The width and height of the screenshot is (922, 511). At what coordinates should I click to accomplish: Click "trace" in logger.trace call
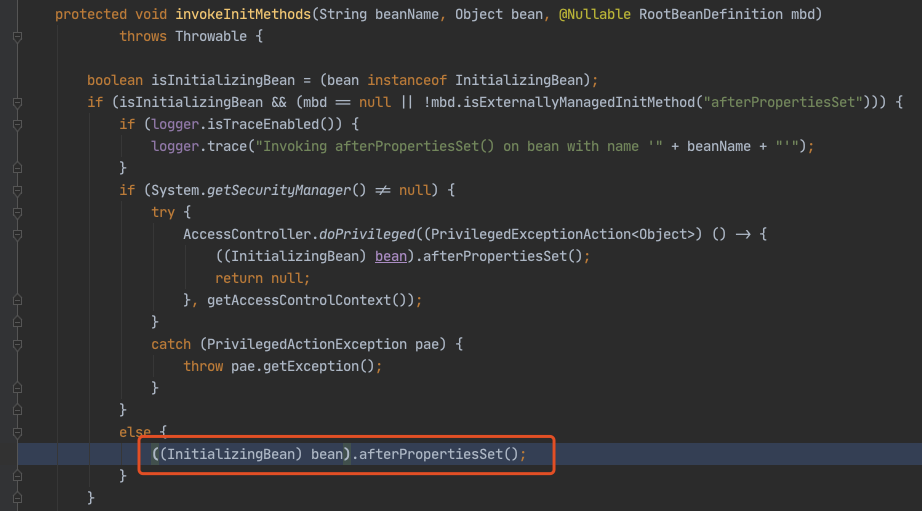click(x=227, y=146)
